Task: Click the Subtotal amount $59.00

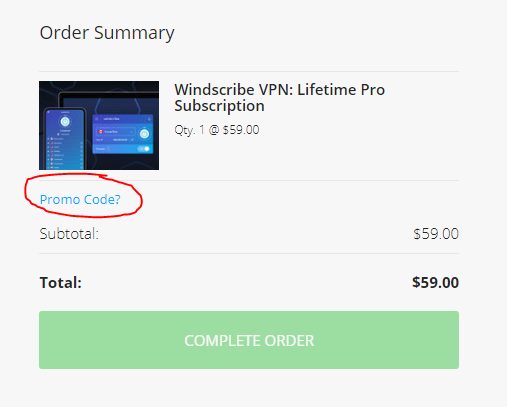Action: click(436, 234)
